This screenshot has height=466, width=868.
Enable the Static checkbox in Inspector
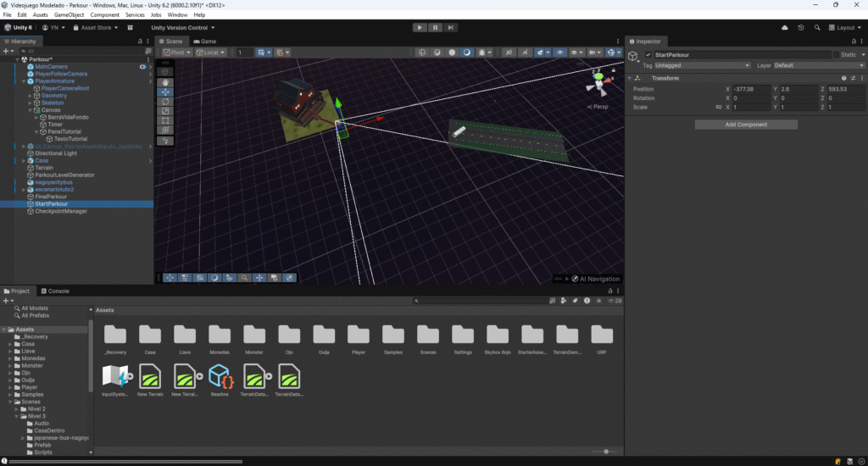(837, 55)
